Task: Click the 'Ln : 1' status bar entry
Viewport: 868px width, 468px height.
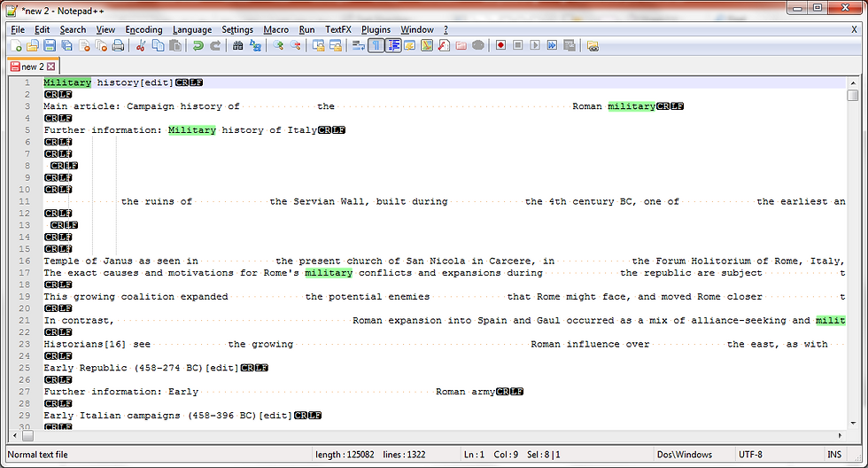Action: coord(474,455)
